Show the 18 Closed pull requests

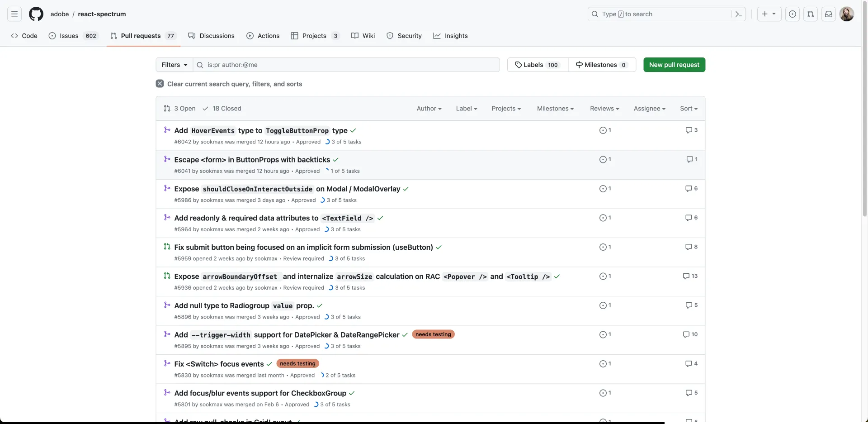pos(222,109)
